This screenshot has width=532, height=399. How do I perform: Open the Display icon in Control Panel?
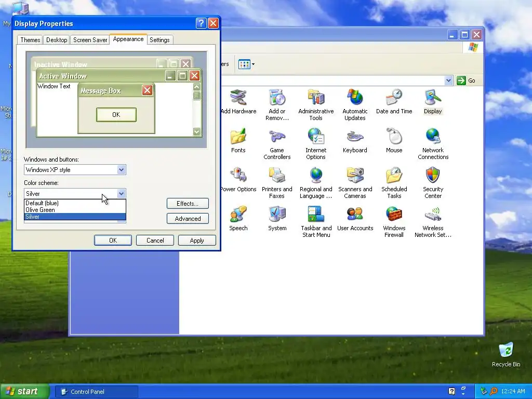tap(433, 102)
